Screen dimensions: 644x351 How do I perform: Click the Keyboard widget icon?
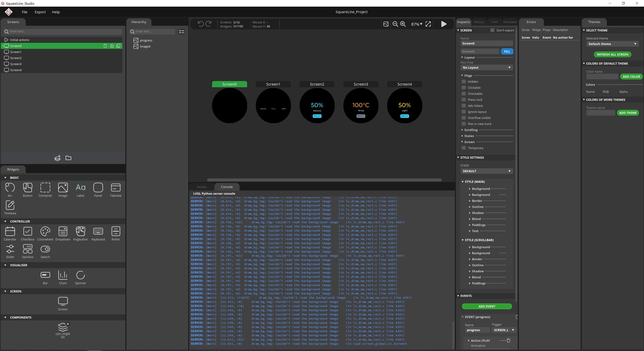pos(98,232)
